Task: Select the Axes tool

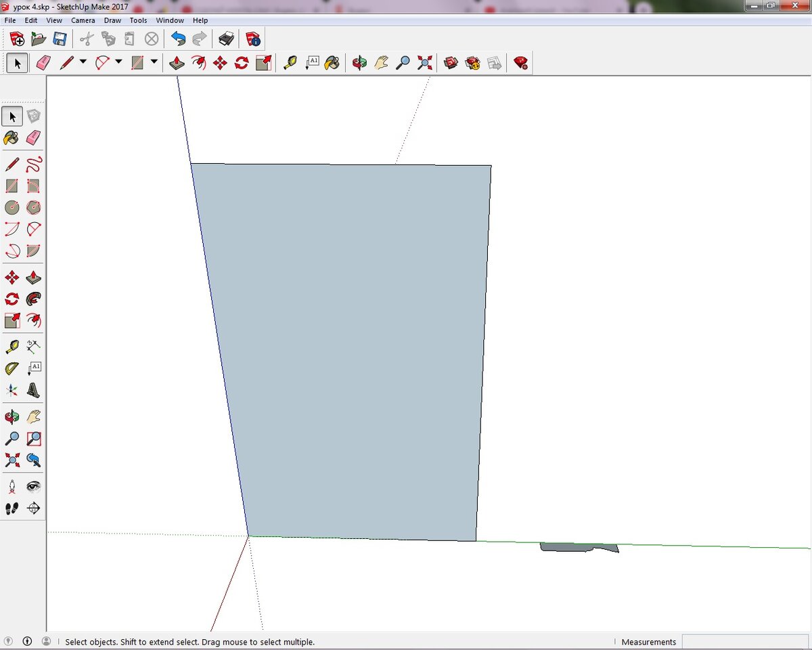Action: point(12,391)
